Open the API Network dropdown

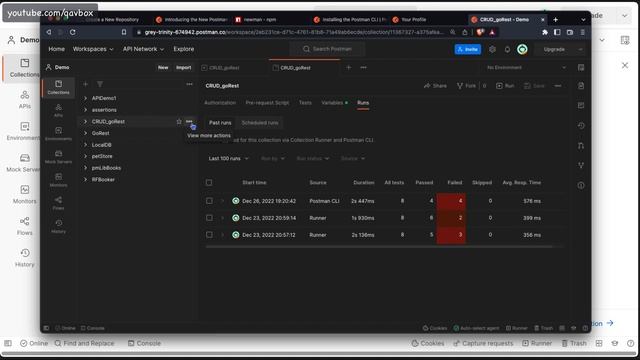pos(143,49)
